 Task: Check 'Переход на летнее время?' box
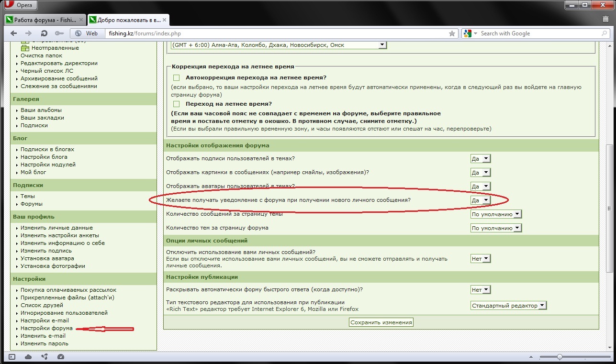pyautogui.click(x=176, y=104)
